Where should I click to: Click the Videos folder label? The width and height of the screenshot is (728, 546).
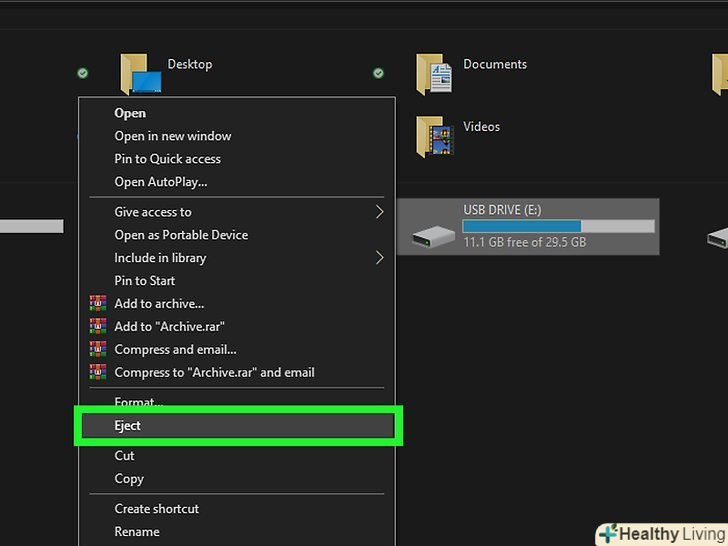(481, 126)
